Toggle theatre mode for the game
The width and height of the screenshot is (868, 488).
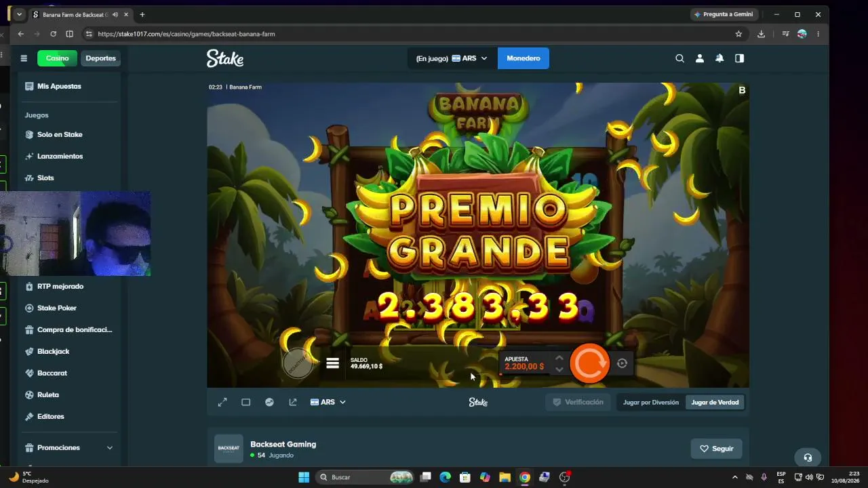245,402
